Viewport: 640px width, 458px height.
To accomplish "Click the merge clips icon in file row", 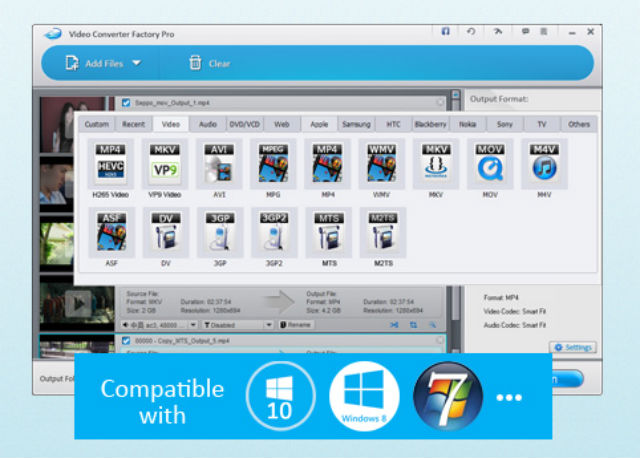I will [394, 325].
